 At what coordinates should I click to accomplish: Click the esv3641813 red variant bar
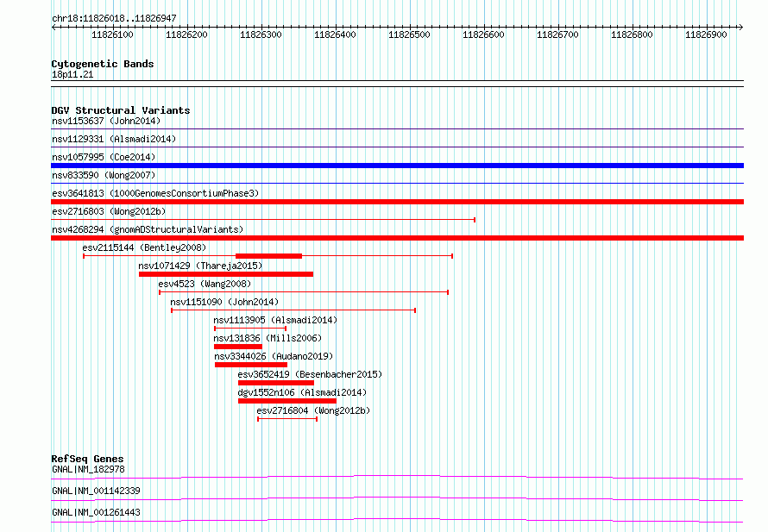pyautogui.click(x=397, y=202)
